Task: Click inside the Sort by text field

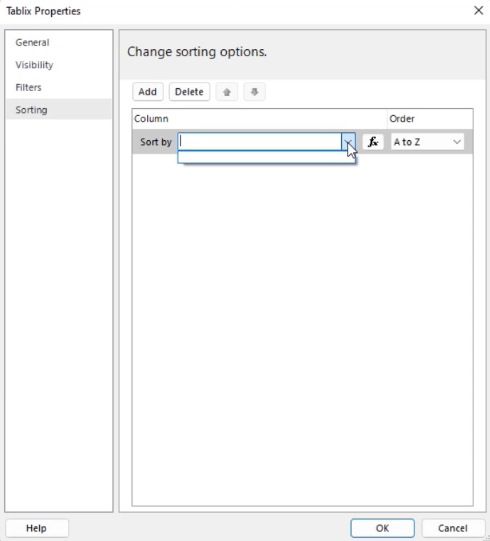Action: [259, 142]
